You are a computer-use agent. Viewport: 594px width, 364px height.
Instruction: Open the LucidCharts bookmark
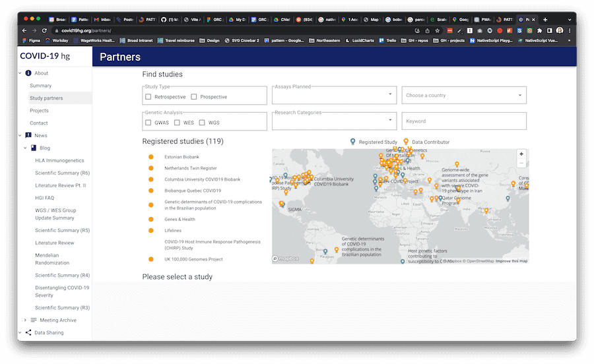point(360,40)
